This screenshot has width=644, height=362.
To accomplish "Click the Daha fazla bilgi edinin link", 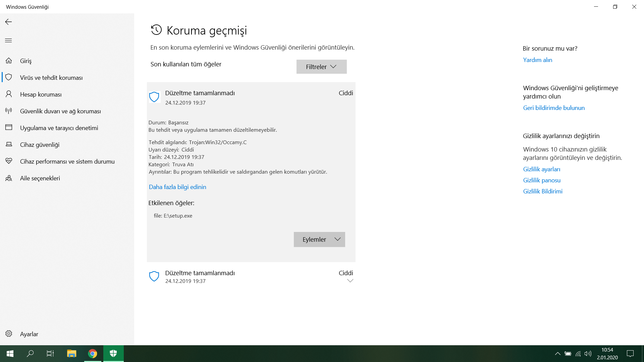I will pos(177,187).
